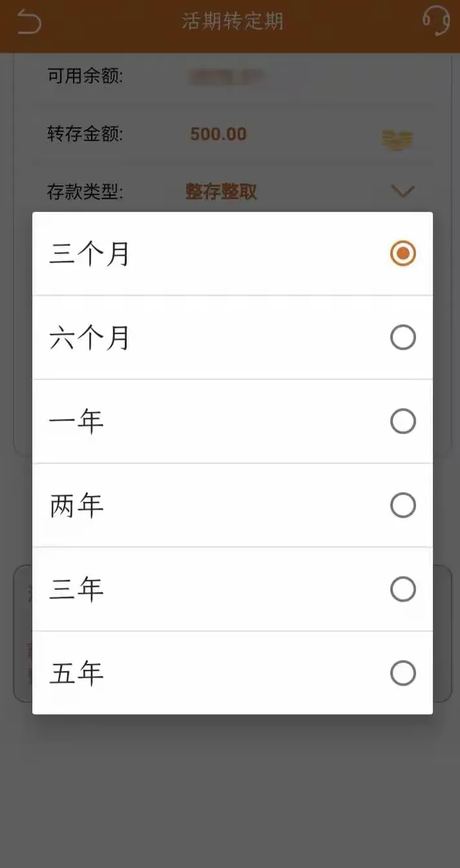This screenshot has height=868, width=460.
Task: Choose the 六个月 radio button
Action: (402, 337)
